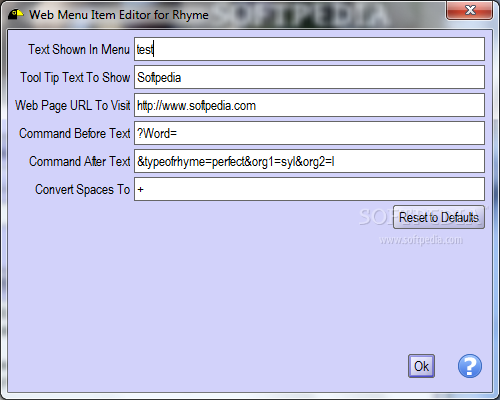Click the Command Before Text input field

(309, 133)
